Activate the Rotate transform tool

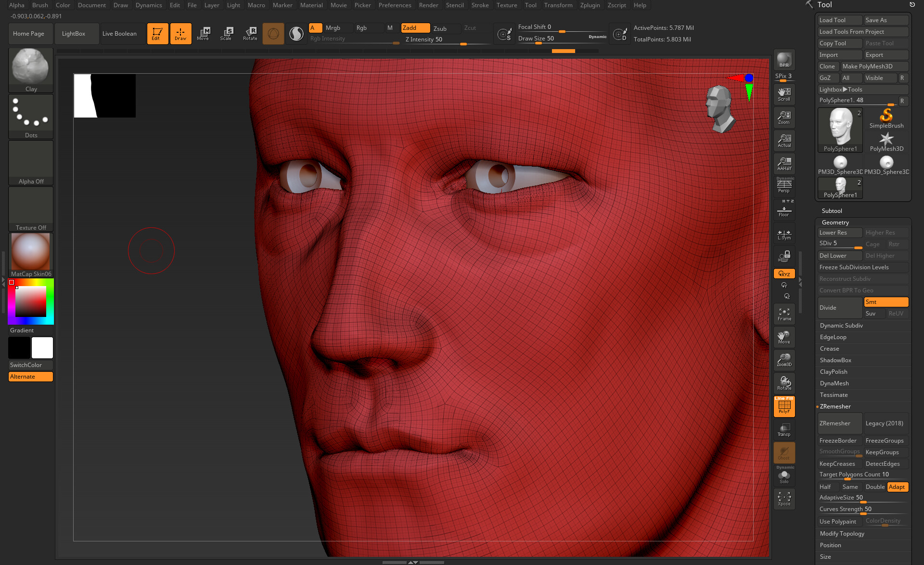250,33
